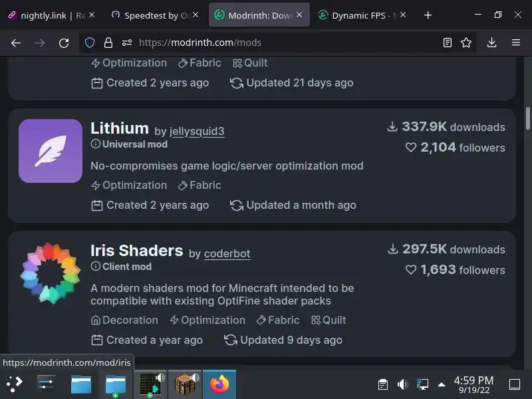Click Lithium's Optimization category tag
The image size is (532, 399).
[x=129, y=186]
